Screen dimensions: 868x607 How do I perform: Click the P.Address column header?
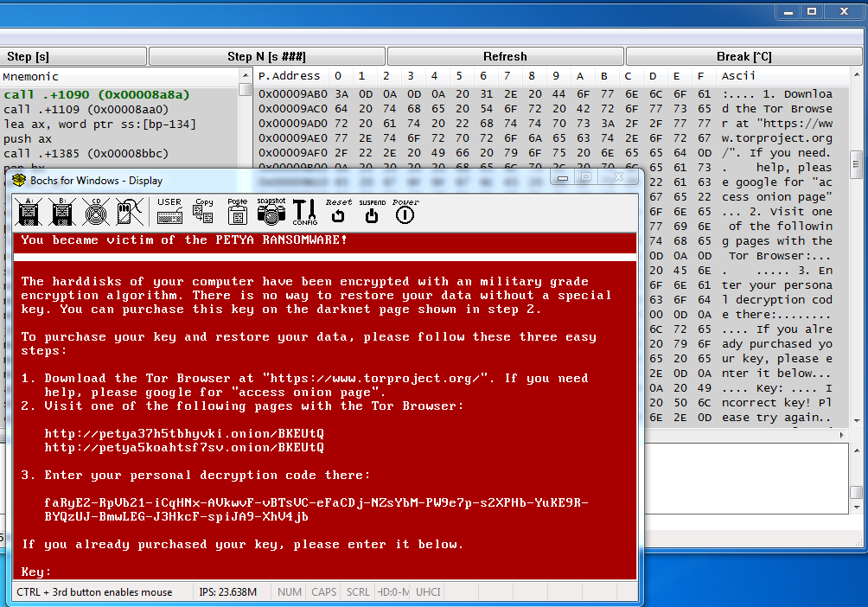point(290,76)
